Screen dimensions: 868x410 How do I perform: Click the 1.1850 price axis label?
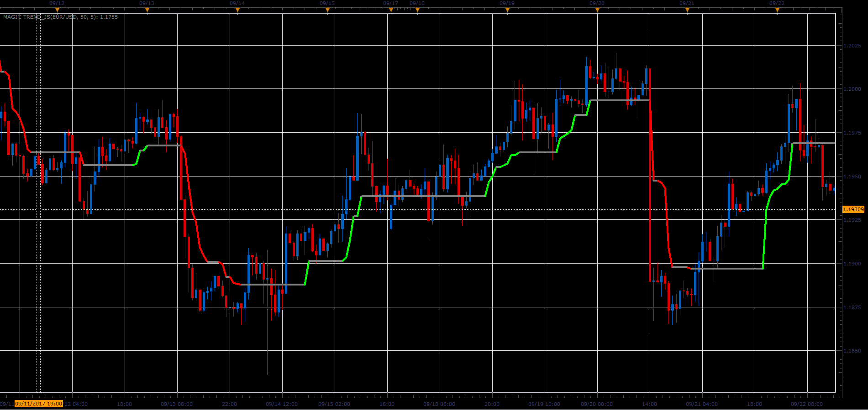coord(852,351)
